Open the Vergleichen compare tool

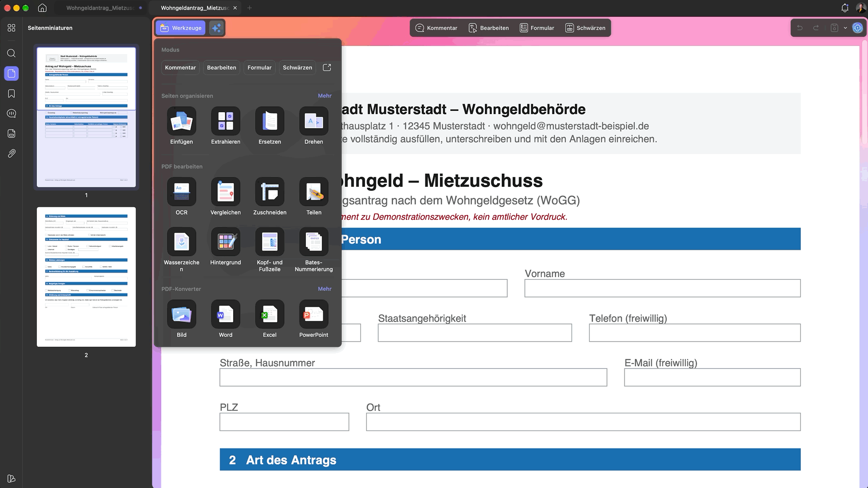225,196
